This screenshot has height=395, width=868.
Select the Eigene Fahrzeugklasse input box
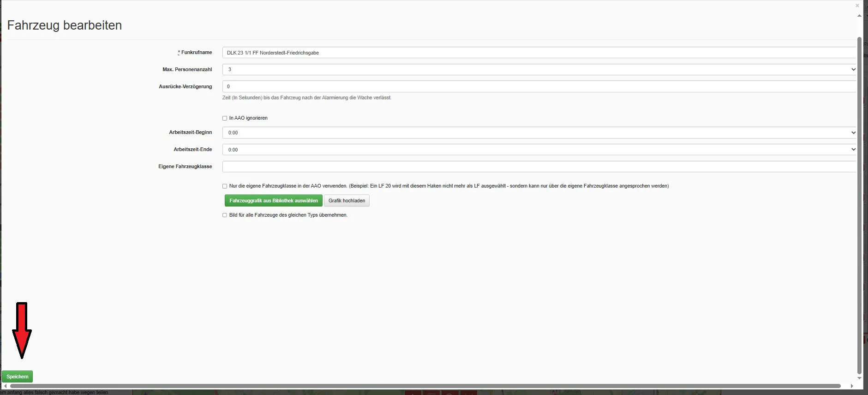point(539,167)
